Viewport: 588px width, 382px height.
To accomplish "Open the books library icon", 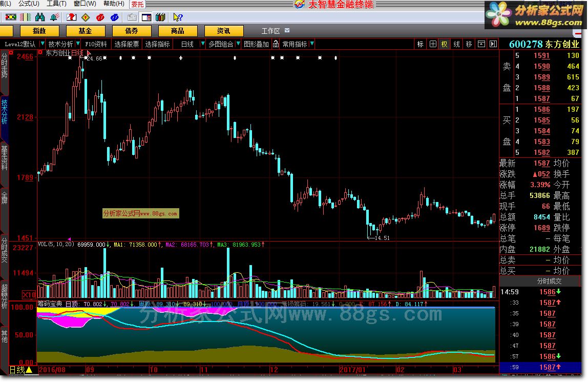I will click(x=160, y=17).
